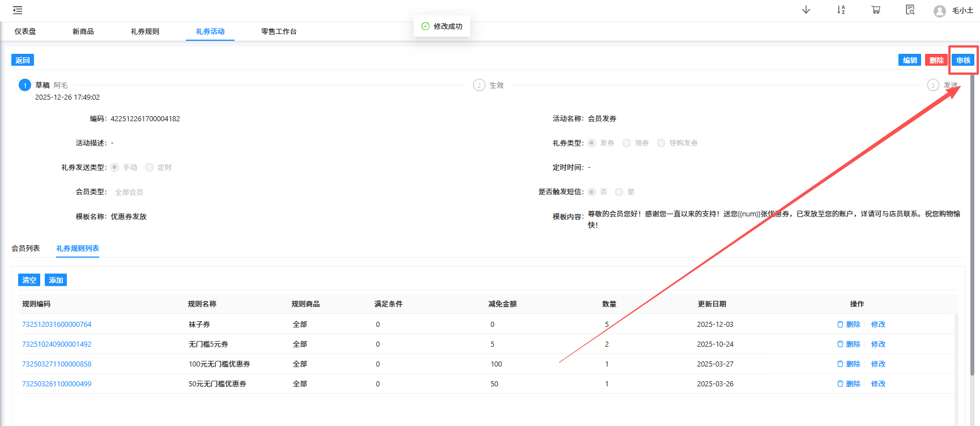
Task: Click the 审核 button
Action: coord(963,60)
